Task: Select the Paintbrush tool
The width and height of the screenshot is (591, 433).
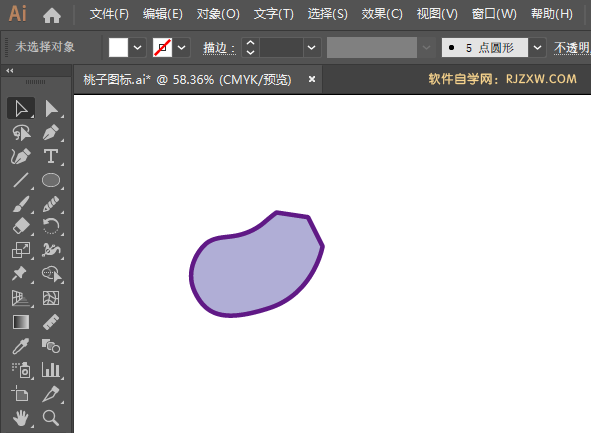Action: point(21,204)
